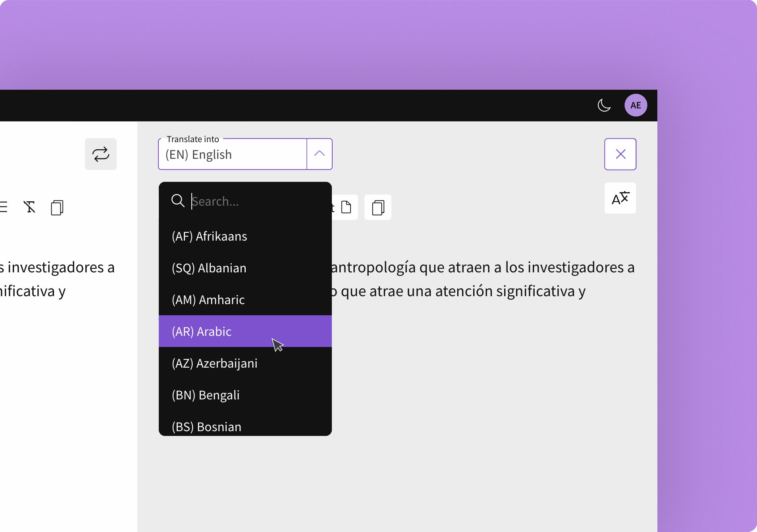Open the glossary translate icon

620,198
